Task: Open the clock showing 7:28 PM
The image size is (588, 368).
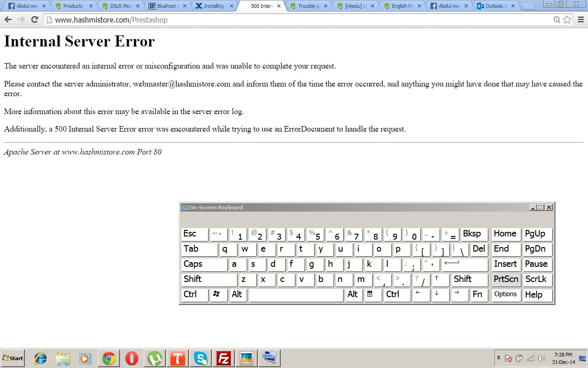Action: (x=563, y=358)
